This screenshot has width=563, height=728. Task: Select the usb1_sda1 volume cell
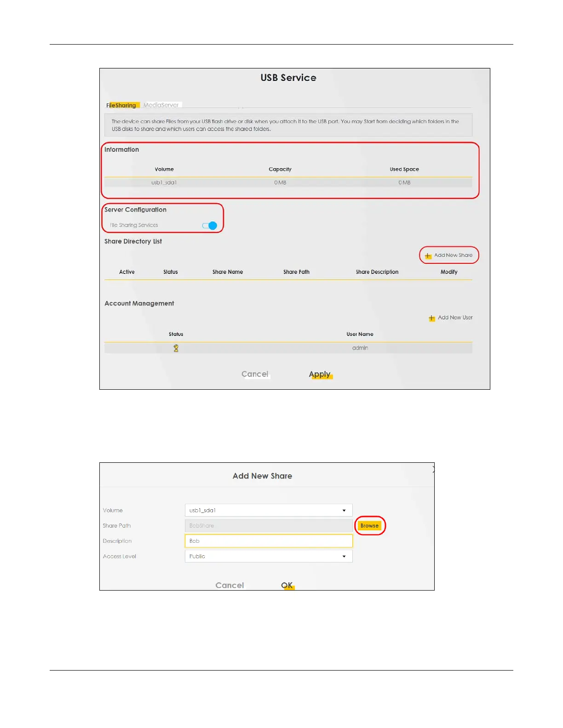click(164, 182)
